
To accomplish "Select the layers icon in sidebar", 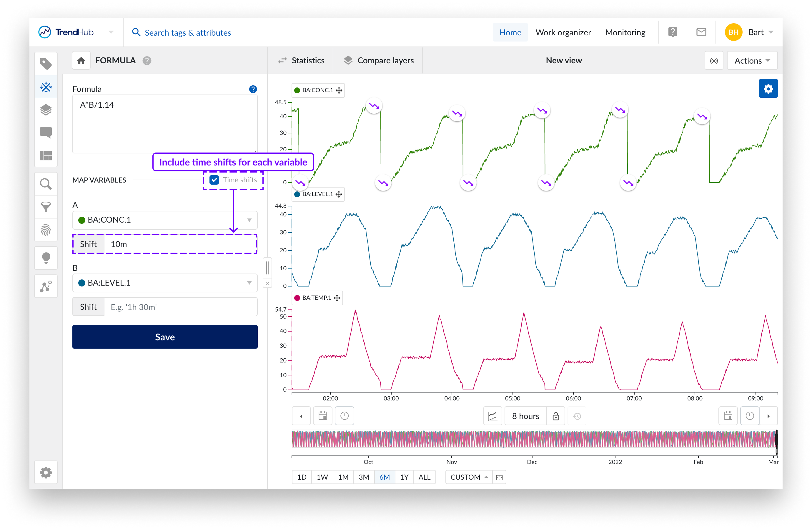I will 46,110.
